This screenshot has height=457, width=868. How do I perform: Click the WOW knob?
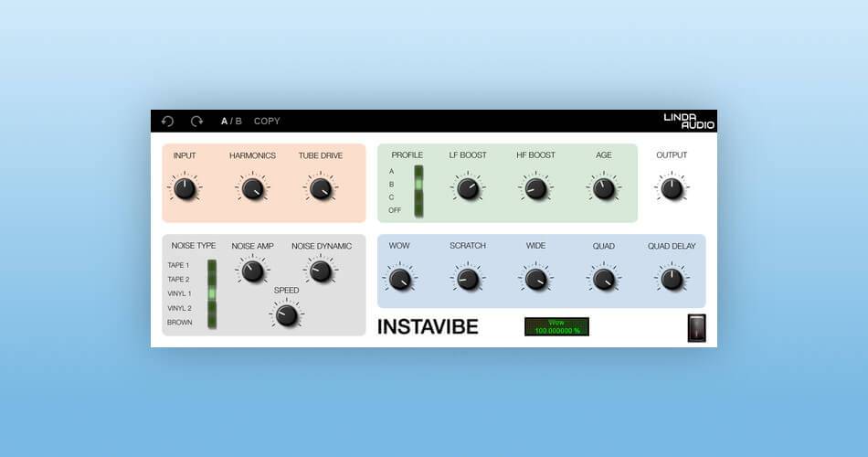tap(399, 280)
